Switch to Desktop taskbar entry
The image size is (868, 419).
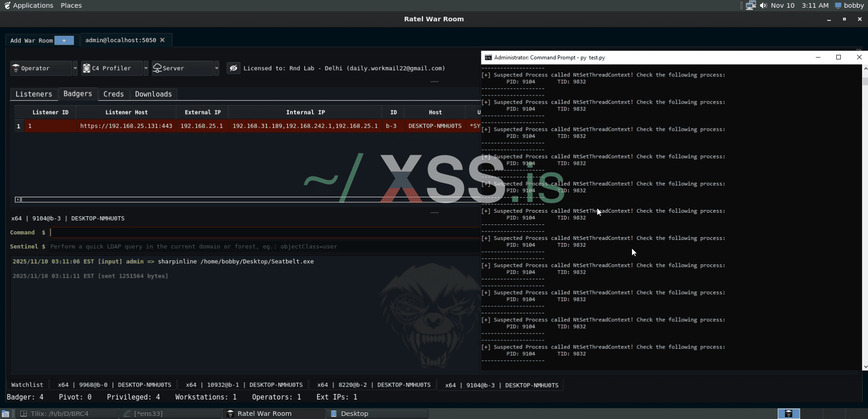tap(377, 414)
